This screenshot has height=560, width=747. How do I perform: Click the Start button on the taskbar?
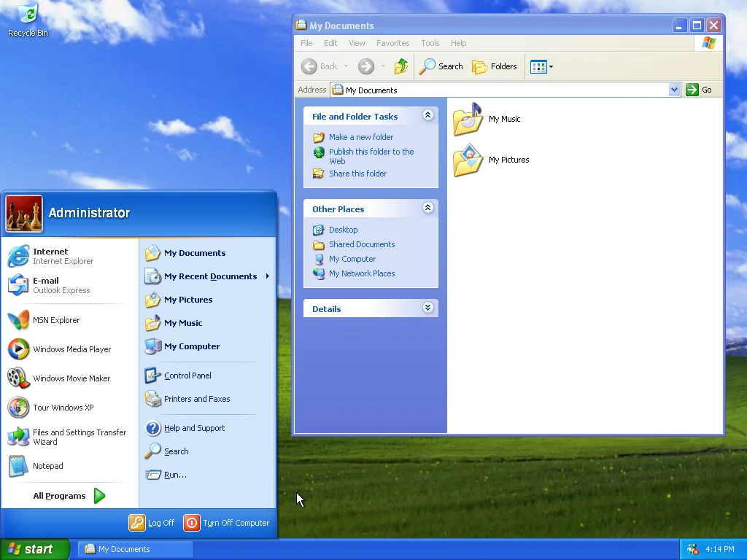pos(33,549)
